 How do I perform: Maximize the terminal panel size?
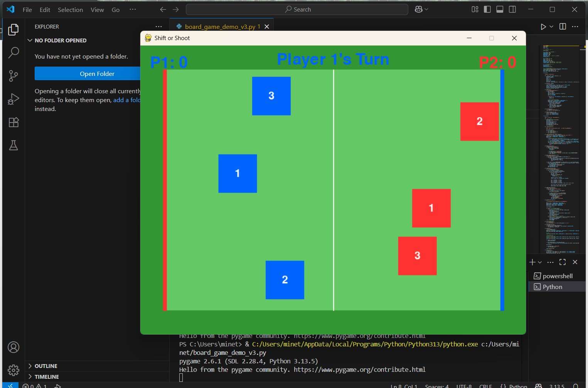[563, 262]
